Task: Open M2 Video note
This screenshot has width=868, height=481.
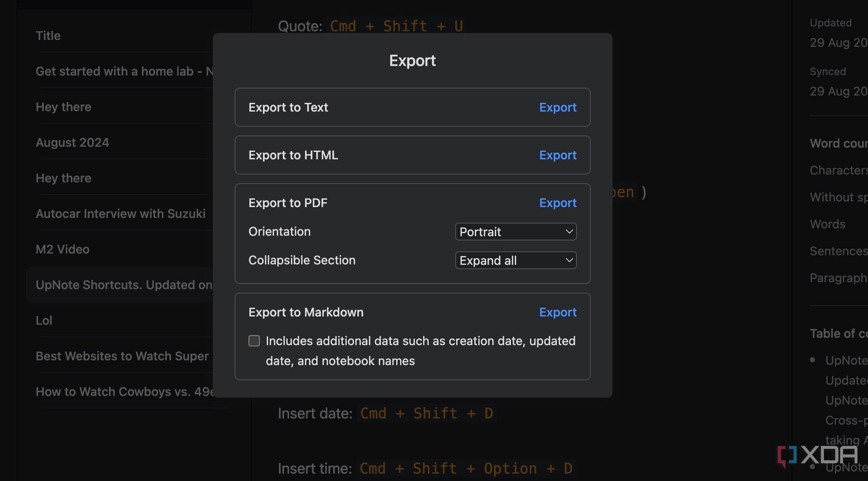Action: (x=62, y=248)
